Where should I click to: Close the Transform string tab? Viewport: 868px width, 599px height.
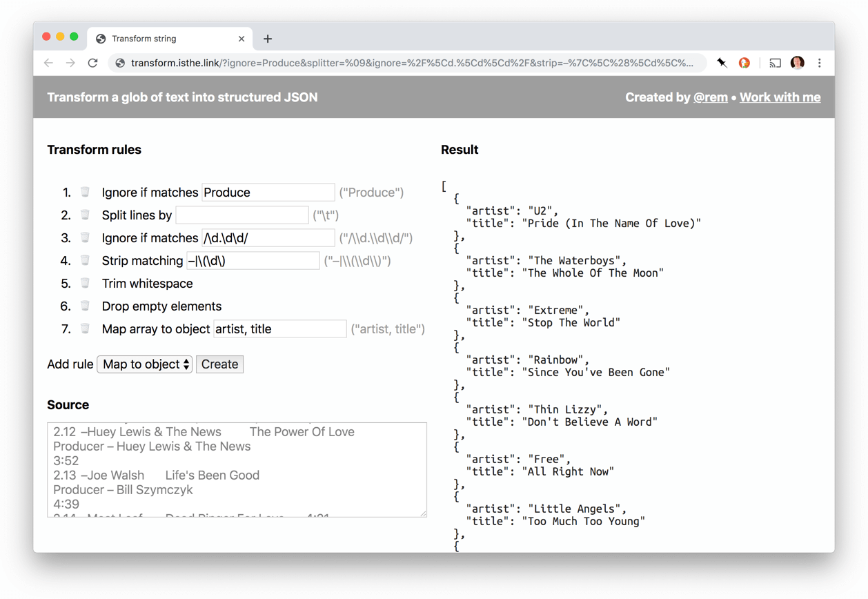pos(241,39)
